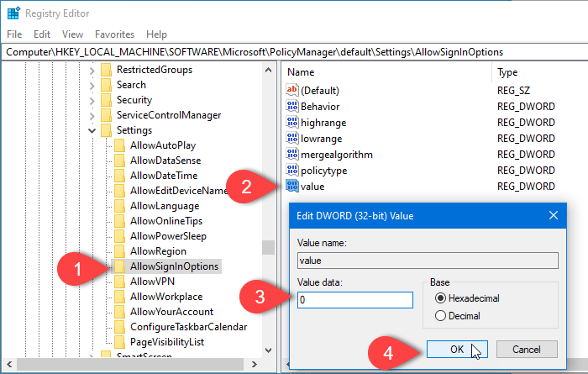The image size is (588, 374).
Task: Expand the RestrictedGroups tree node
Action: (92, 70)
